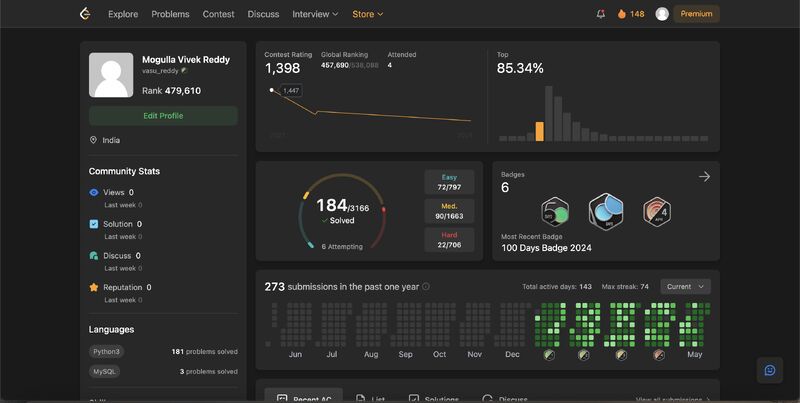Open the Contest menu item

point(218,14)
